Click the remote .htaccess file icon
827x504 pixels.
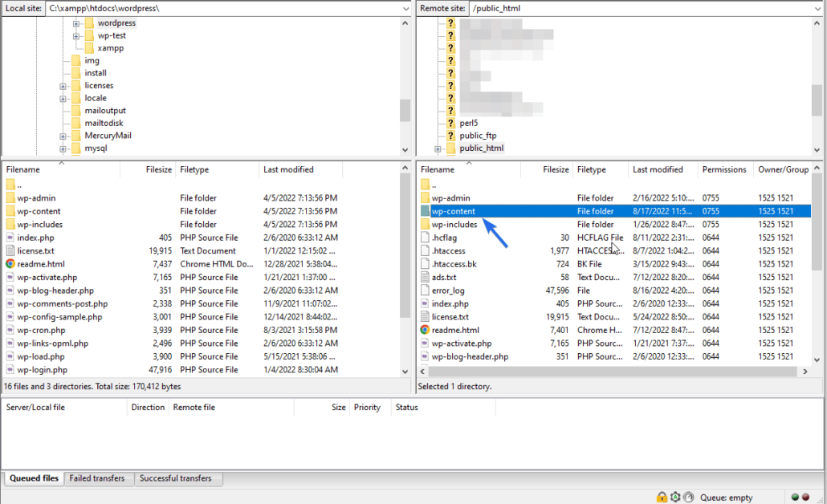425,251
